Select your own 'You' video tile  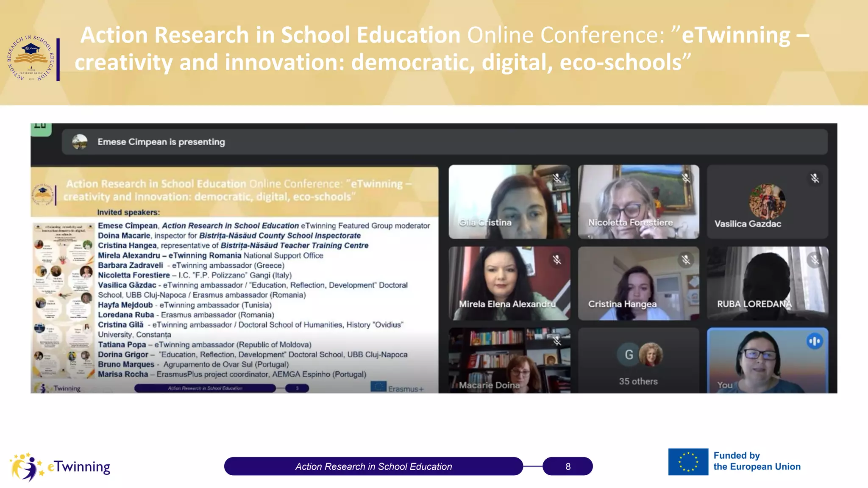[x=768, y=360]
